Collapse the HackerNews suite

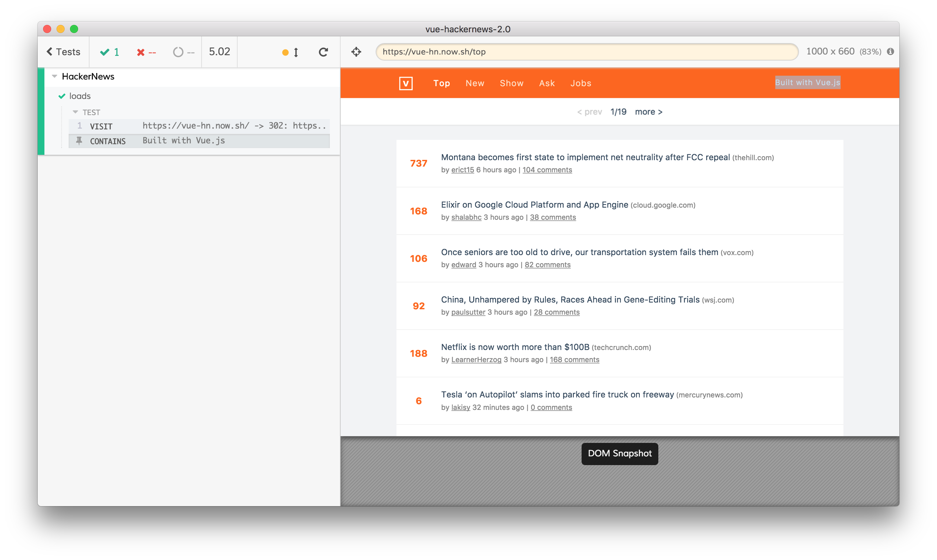[55, 77]
